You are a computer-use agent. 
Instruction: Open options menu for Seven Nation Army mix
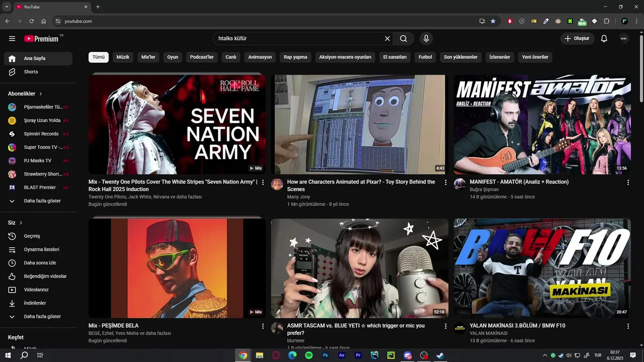click(263, 183)
